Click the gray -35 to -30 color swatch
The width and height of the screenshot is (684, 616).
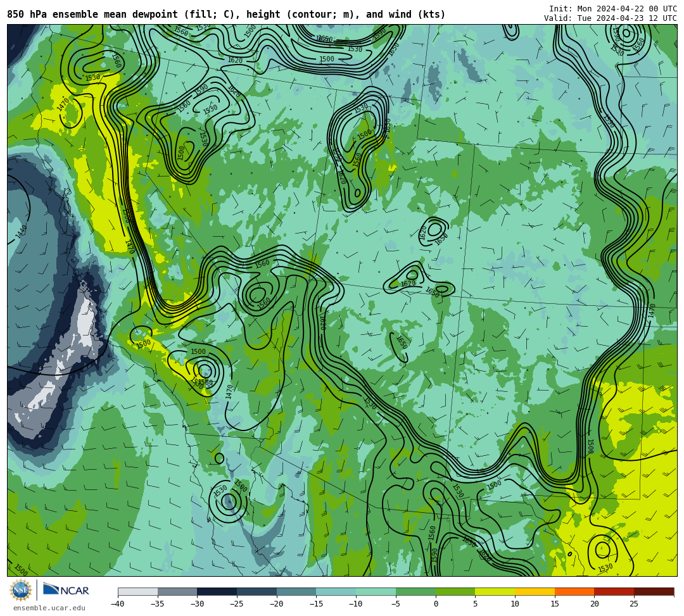(177, 591)
